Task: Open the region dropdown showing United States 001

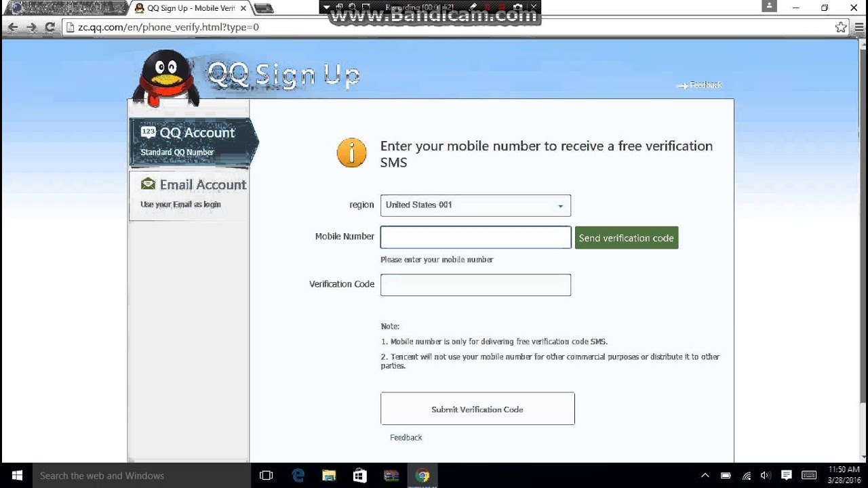Action: point(475,205)
